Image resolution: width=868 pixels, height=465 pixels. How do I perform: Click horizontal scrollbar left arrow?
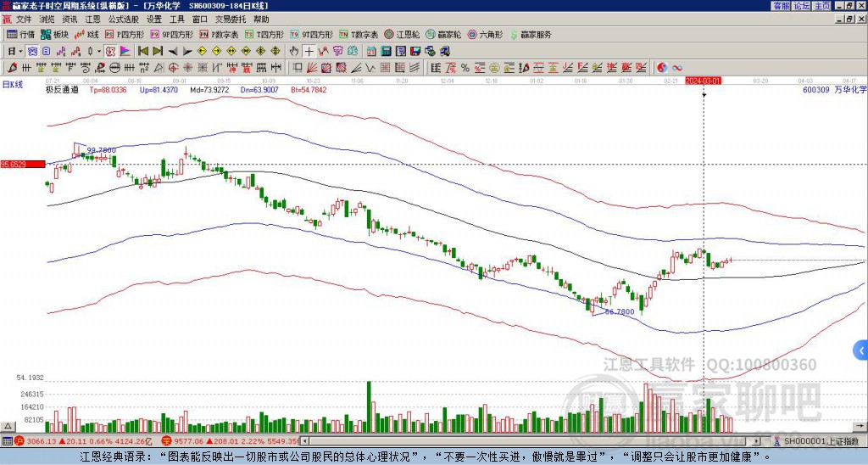click(x=304, y=441)
